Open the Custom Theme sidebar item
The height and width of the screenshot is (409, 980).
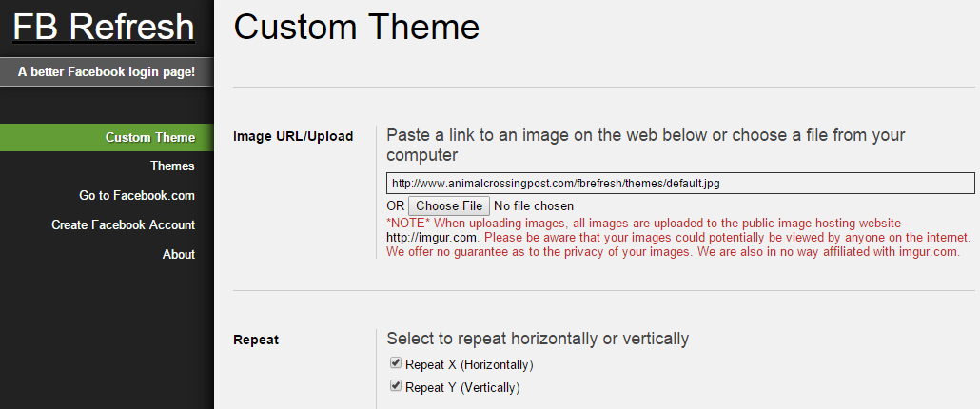tap(107, 137)
